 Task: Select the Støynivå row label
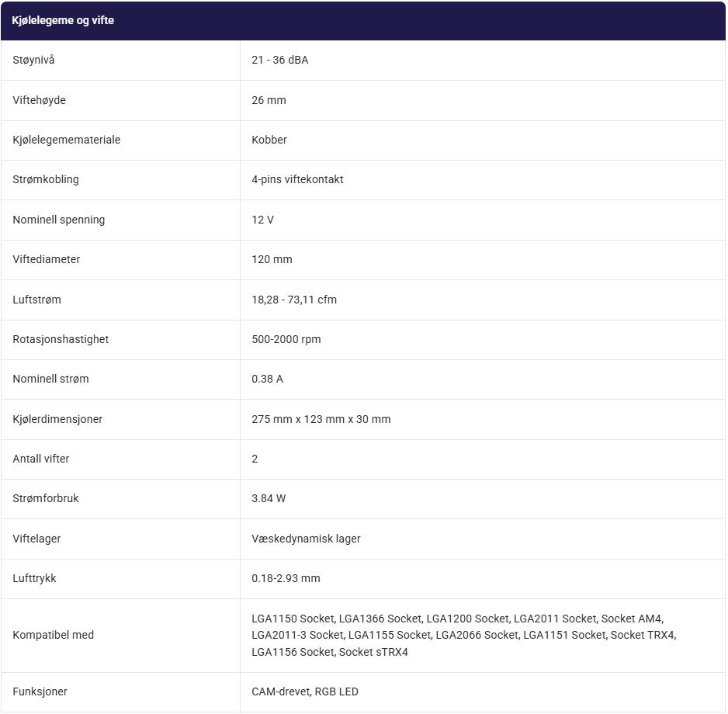(x=33, y=60)
